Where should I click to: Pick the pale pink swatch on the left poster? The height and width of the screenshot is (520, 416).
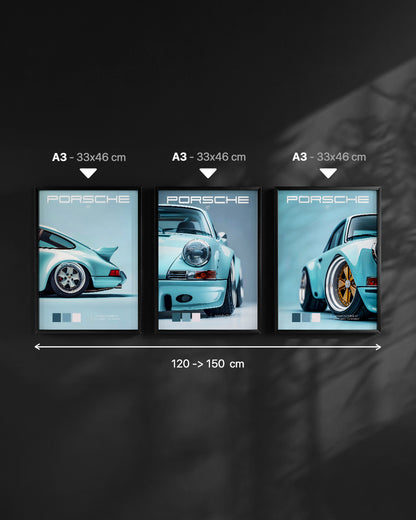click(x=77, y=317)
